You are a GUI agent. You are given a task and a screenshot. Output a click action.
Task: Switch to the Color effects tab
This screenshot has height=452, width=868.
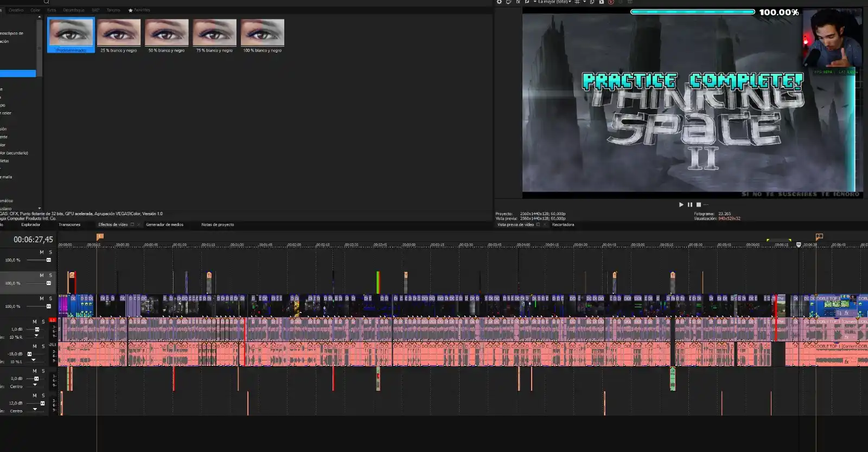point(35,10)
